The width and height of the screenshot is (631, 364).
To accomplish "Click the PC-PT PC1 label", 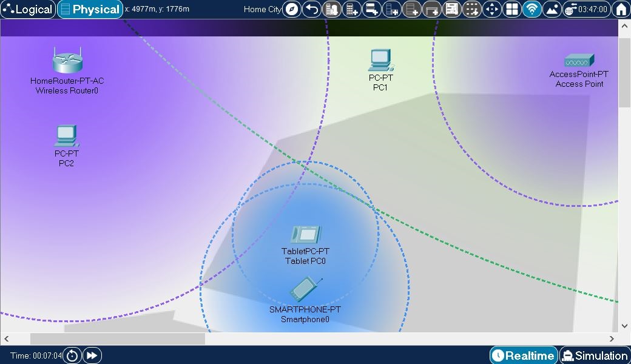I will coord(380,83).
